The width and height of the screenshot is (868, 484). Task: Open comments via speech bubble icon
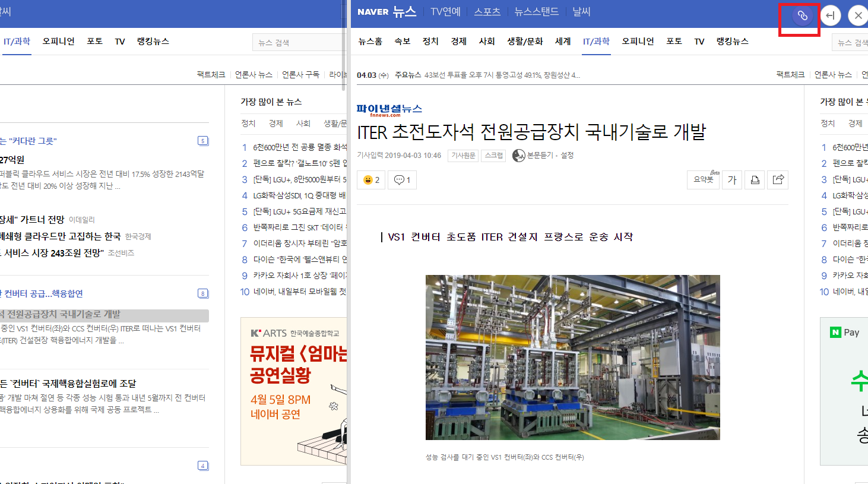(x=402, y=180)
